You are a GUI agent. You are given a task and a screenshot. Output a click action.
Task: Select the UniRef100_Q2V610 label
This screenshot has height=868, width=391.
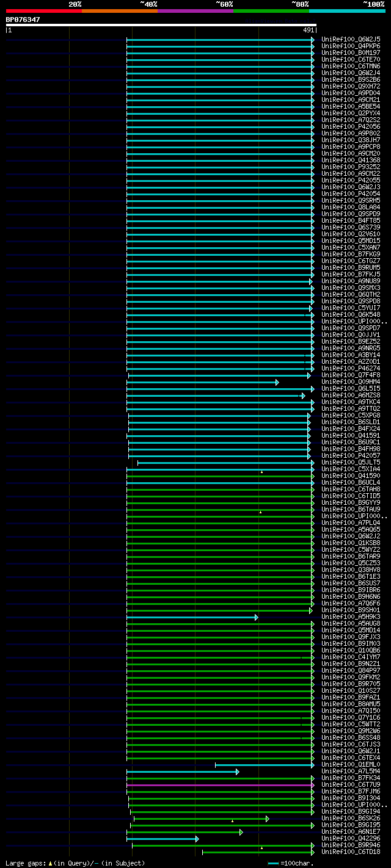(x=351, y=234)
